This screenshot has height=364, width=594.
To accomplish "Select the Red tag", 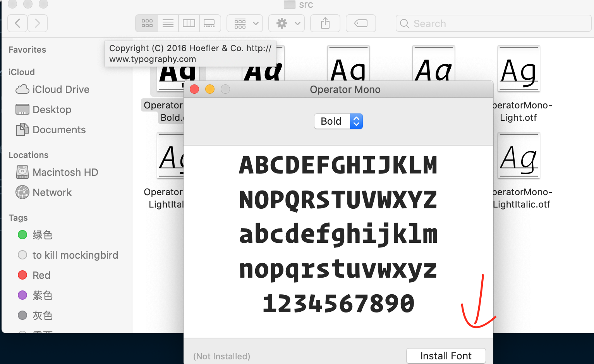I will coord(34,275).
